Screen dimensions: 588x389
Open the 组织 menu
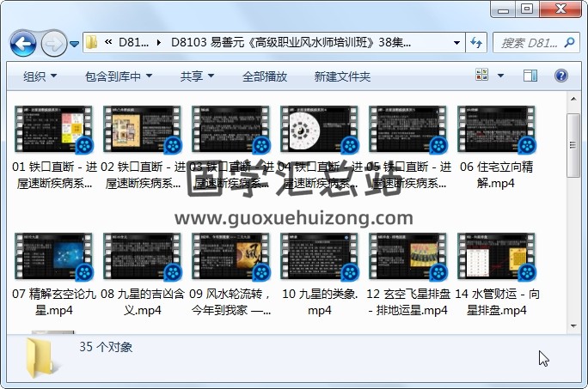(x=40, y=76)
